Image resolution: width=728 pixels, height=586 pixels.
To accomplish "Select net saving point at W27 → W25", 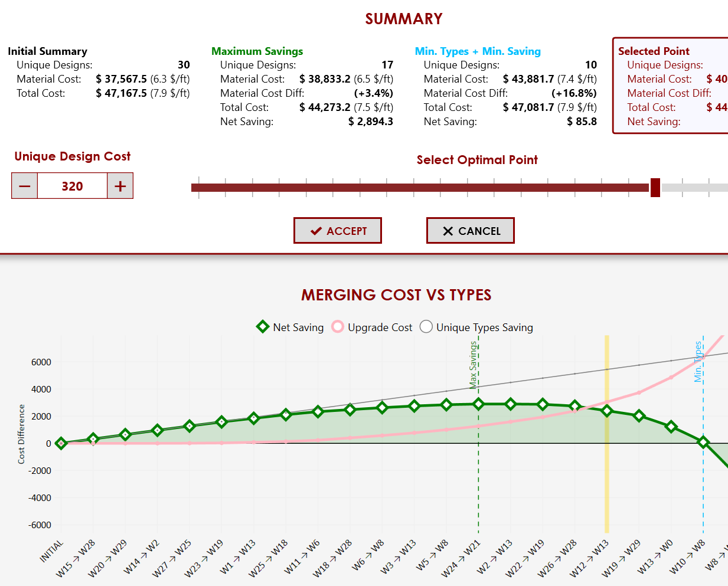I will [x=190, y=426].
